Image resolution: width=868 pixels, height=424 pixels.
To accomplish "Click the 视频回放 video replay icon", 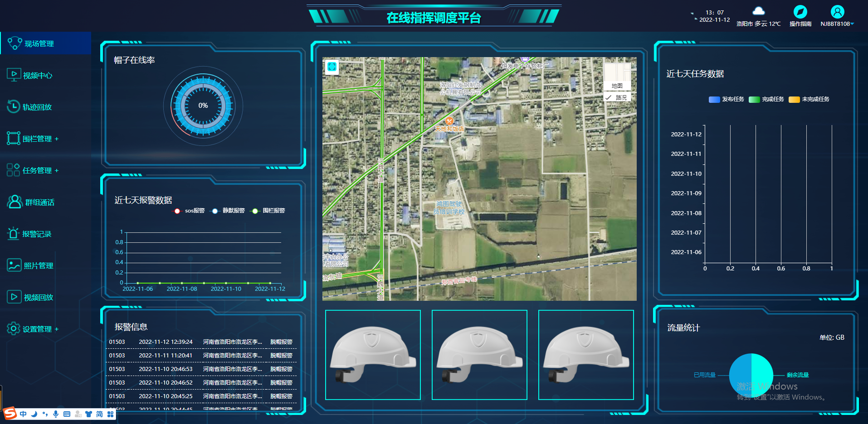I will [14, 297].
